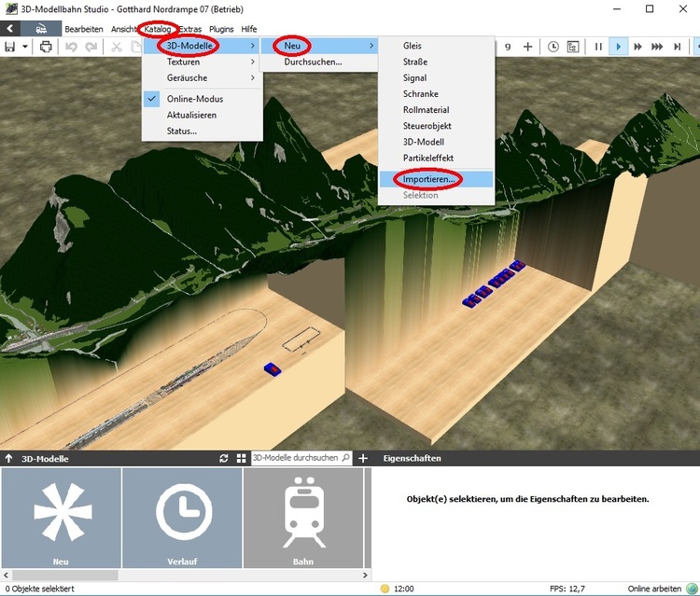Expand the 3D-Modelle submenu
Viewport: 700px width, 596px height.
tap(203, 46)
